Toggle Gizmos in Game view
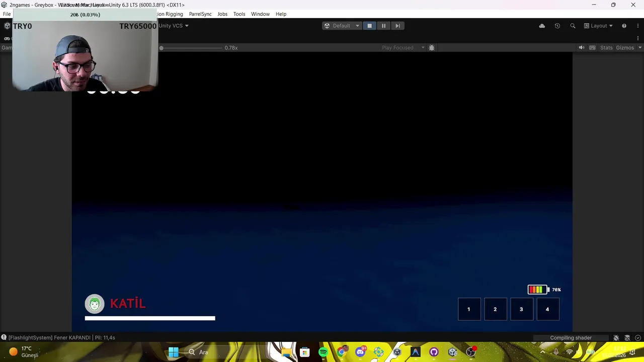The width and height of the screenshot is (644, 362). click(625, 48)
